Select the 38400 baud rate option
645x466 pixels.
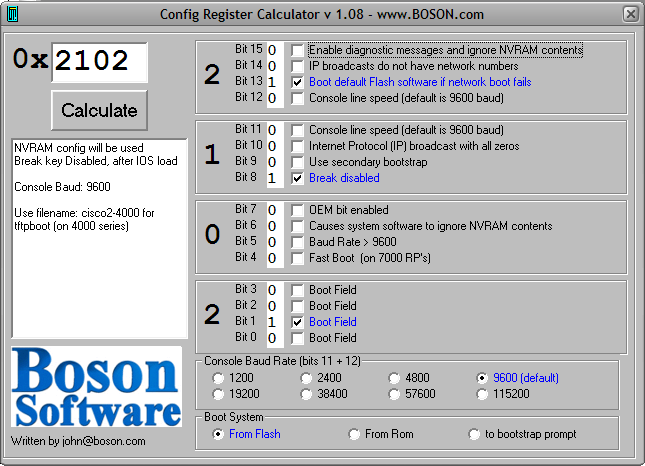point(306,394)
